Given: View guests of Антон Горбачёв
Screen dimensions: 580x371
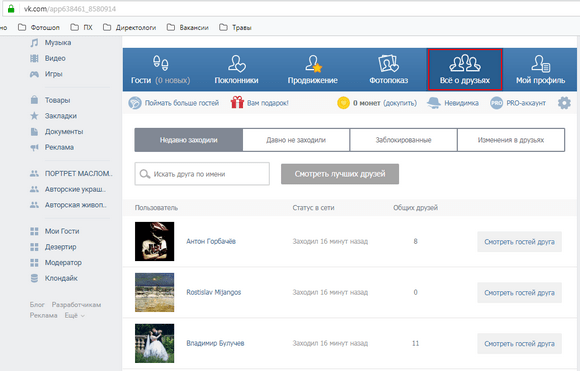Looking at the screenshot, I should (519, 242).
